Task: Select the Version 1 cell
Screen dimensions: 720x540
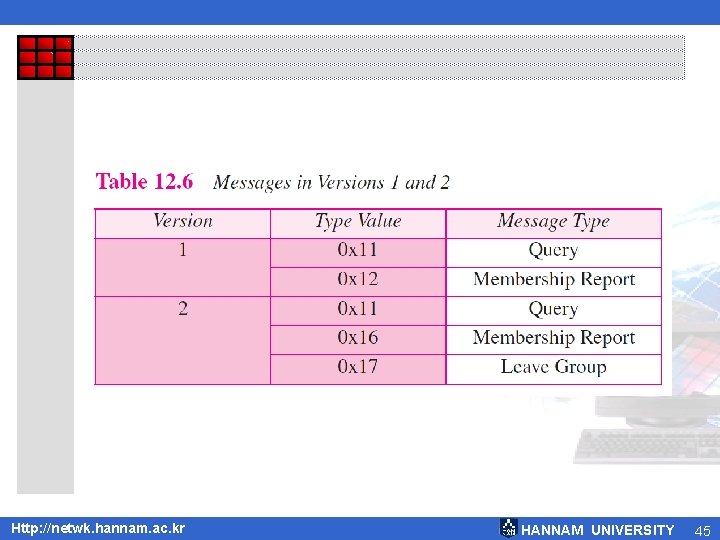Action: 183,267
